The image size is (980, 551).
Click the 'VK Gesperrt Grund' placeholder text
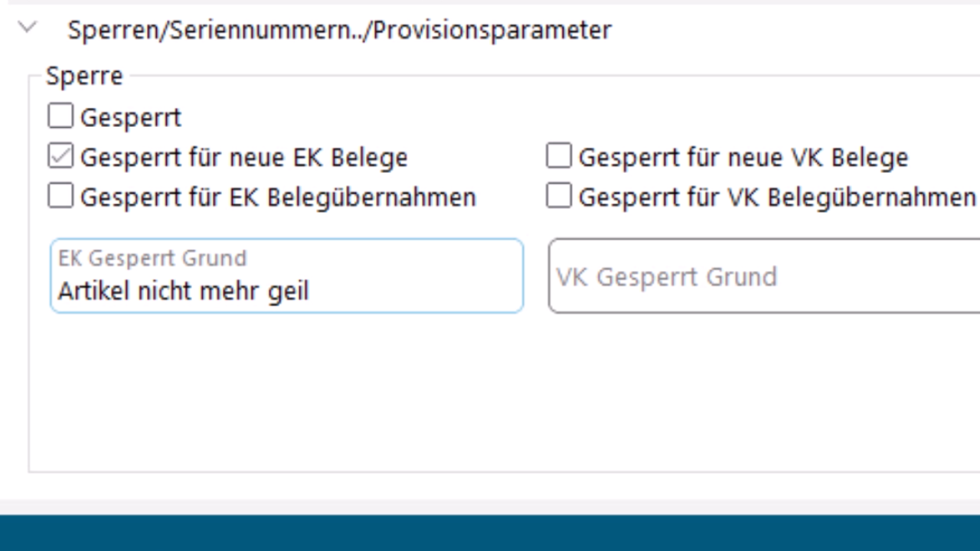click(x=666, y=276)
